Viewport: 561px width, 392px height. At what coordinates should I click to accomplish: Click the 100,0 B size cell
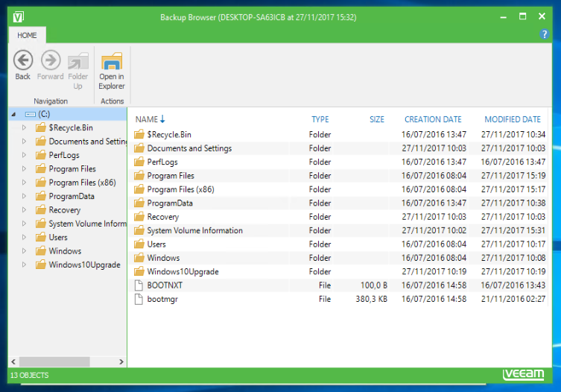click(x=374, y=285)
